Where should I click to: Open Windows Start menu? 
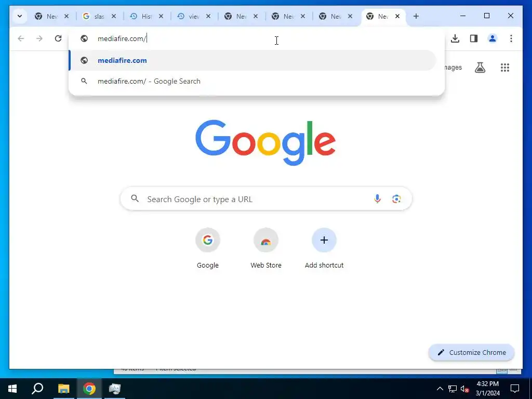pyautogui.click(x=12, y=389)
